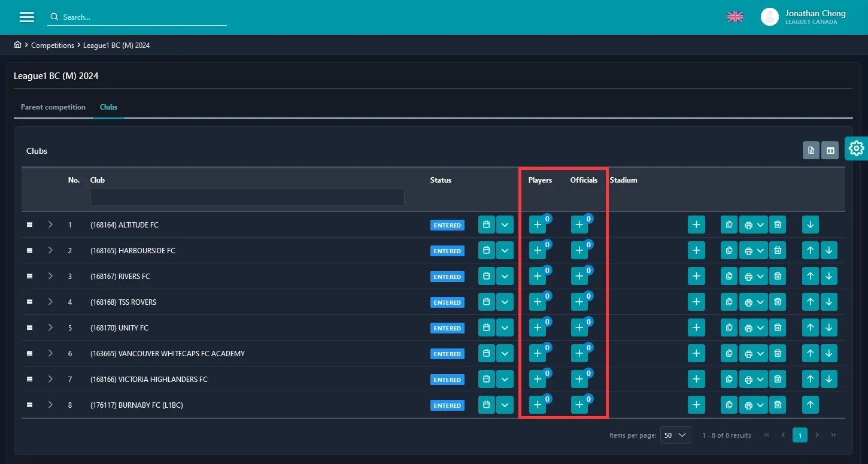Click ENTERED badge for VICTORIA HIGHLANDERS FC
Image resolution: width=868 pixels, height=464 pixels.
pyautogui.click(x=447, y=380)
